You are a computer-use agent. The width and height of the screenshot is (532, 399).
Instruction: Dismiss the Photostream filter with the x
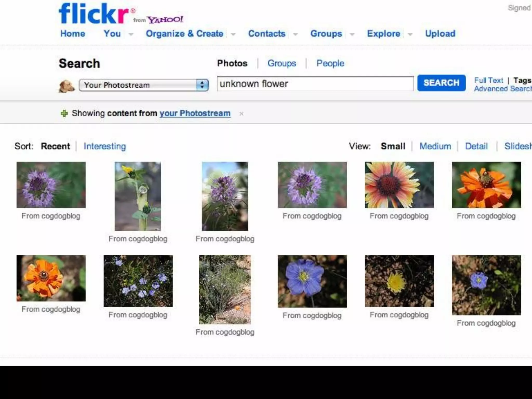[241, 114]
